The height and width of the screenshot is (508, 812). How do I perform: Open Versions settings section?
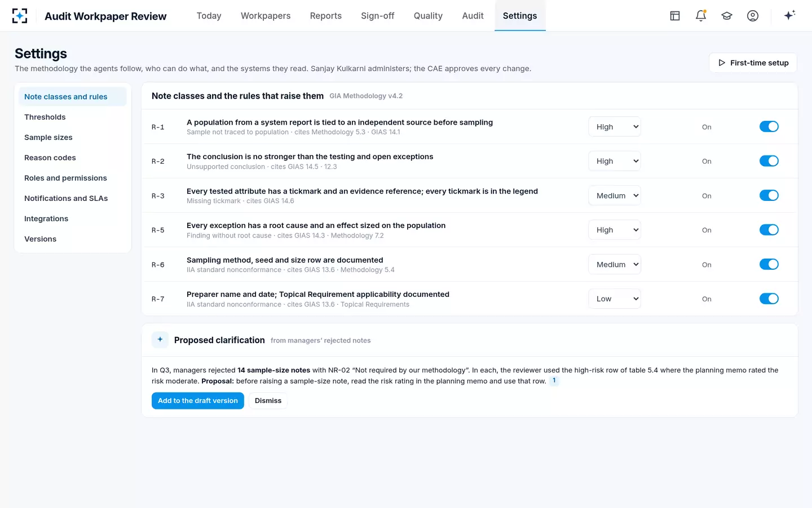[73, 239]
